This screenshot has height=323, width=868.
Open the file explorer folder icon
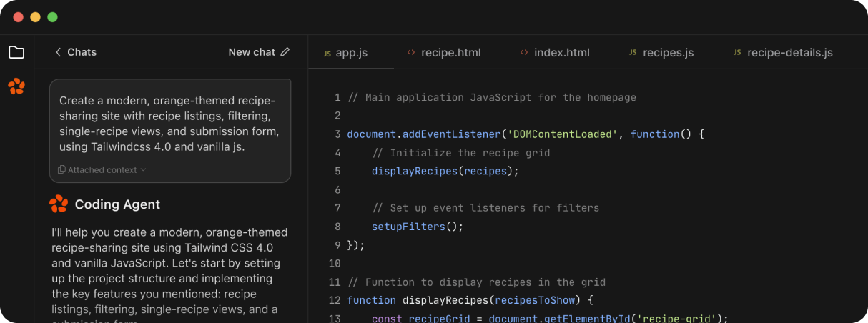pyautogui.click(x=16, y=52)
